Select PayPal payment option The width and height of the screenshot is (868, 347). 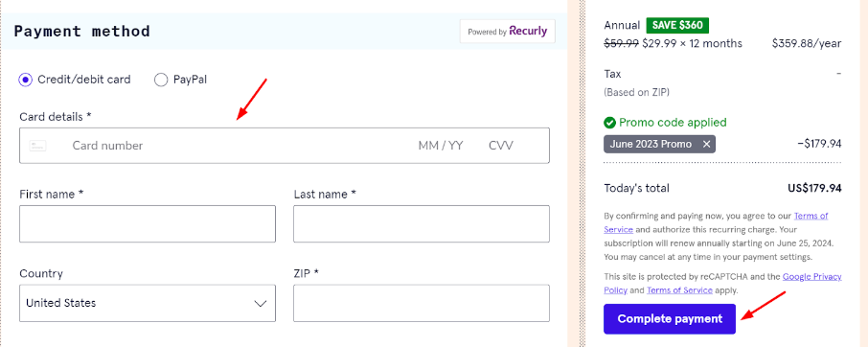(161, 80)
